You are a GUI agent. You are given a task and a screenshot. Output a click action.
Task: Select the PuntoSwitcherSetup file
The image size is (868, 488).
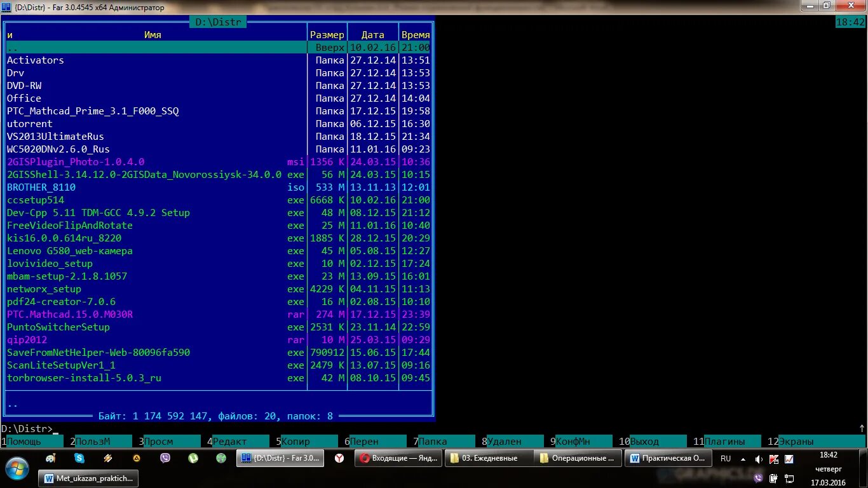pos(218,327)
